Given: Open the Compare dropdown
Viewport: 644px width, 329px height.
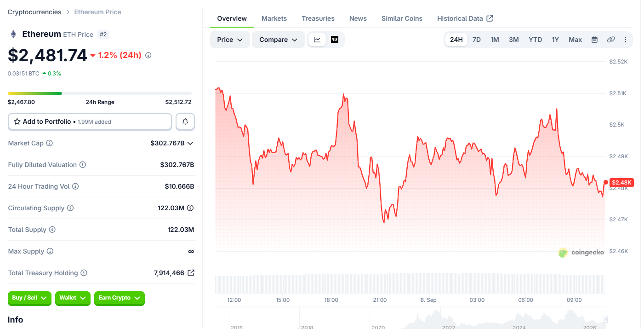Looking at the screenshot, I should coord(278,40).
